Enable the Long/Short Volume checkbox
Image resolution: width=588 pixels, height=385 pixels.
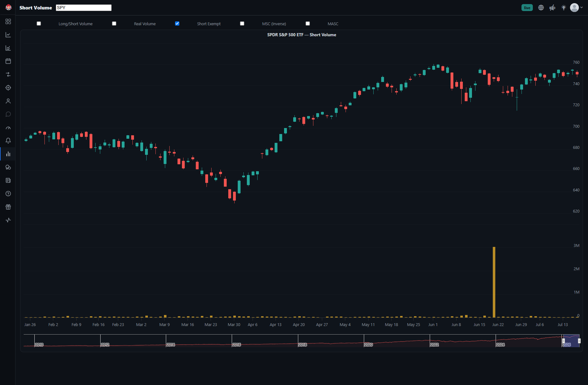(x=39, y=24)
